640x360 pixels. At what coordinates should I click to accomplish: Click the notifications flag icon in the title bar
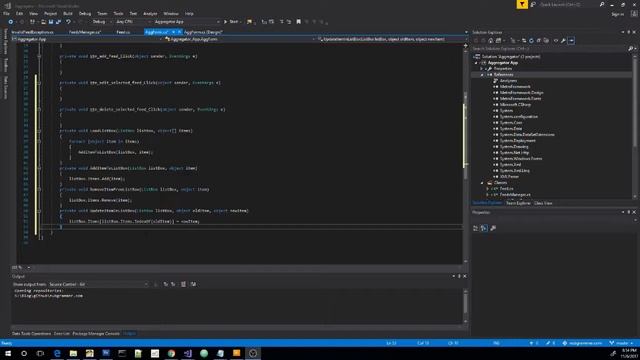(522, 4)
